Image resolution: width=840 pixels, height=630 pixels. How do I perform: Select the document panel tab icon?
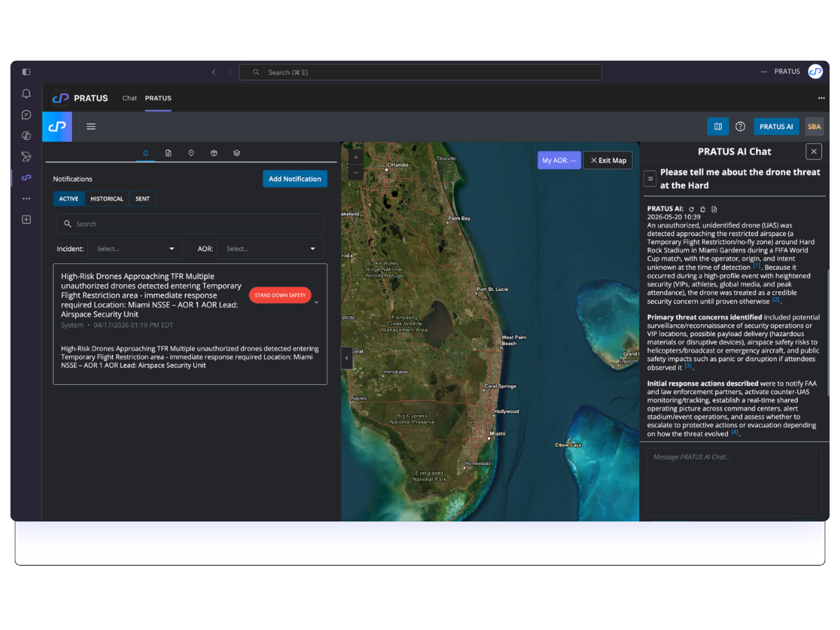[x=169, y=153]
